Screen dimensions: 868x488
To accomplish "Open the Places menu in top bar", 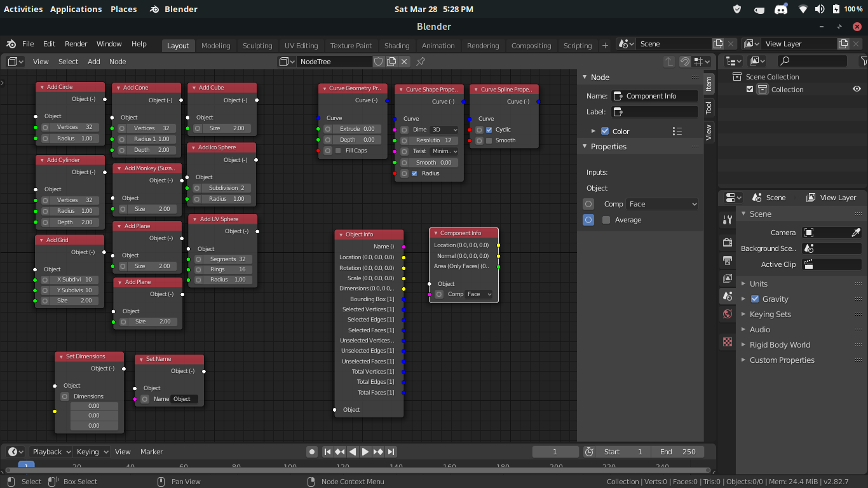I will coord(123,9).
